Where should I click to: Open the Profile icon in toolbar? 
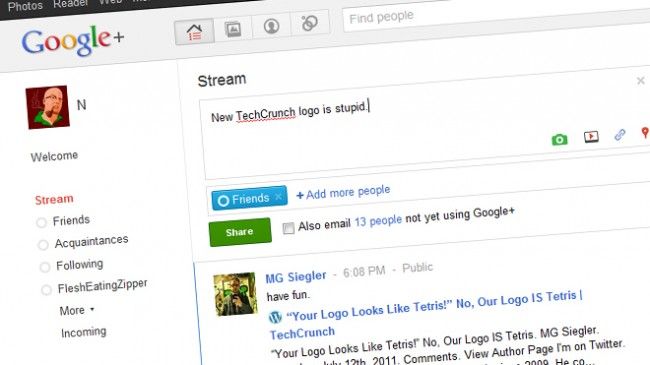pos(271,26)
